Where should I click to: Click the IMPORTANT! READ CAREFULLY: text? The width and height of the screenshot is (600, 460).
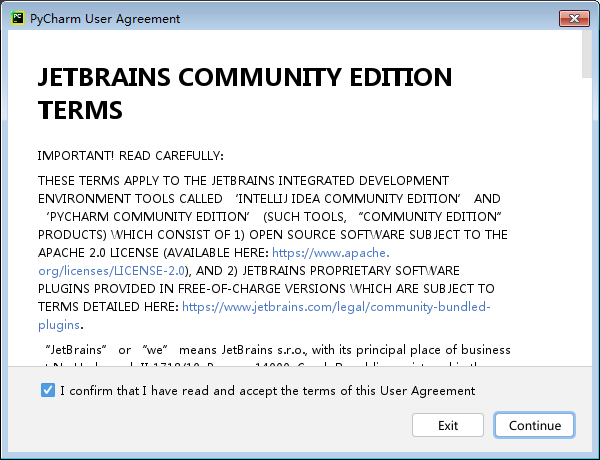click(130, 156)
